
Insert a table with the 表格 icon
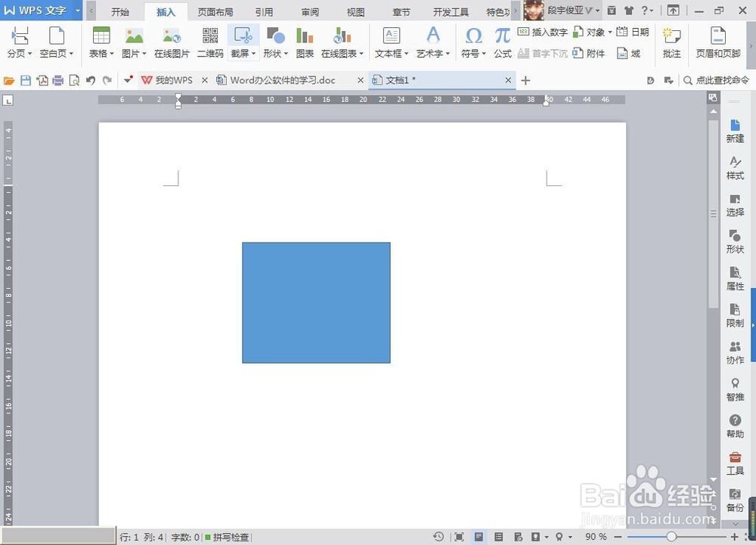(101, 36)
